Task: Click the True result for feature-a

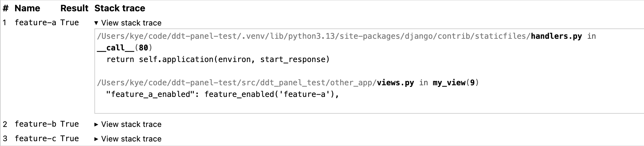Action: coord(70,23)
